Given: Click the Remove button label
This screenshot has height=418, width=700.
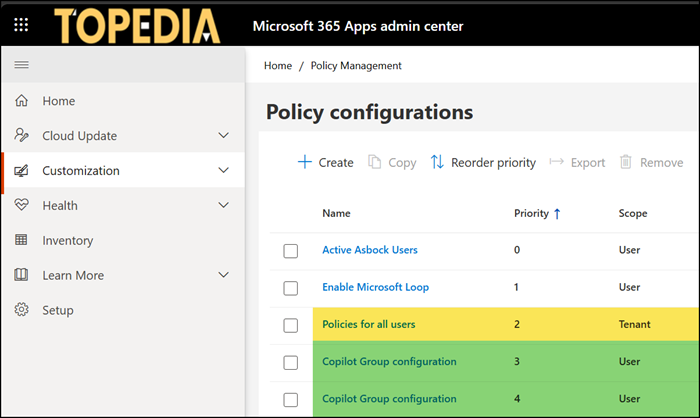Looking at the screenshot, I should coord(662,163).
